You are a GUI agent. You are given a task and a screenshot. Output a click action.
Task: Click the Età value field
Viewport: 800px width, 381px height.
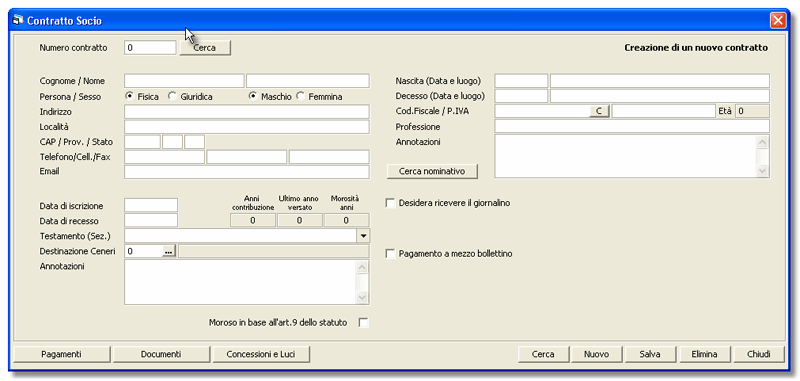(752, 111)
